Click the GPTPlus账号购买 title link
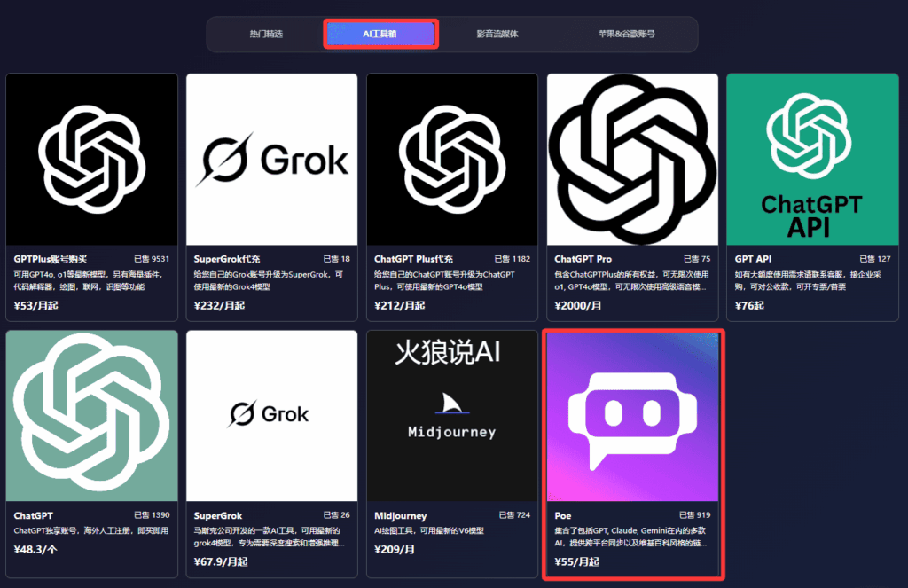The height and width of the screenshot is (588, 908). (x=51, y=259)
